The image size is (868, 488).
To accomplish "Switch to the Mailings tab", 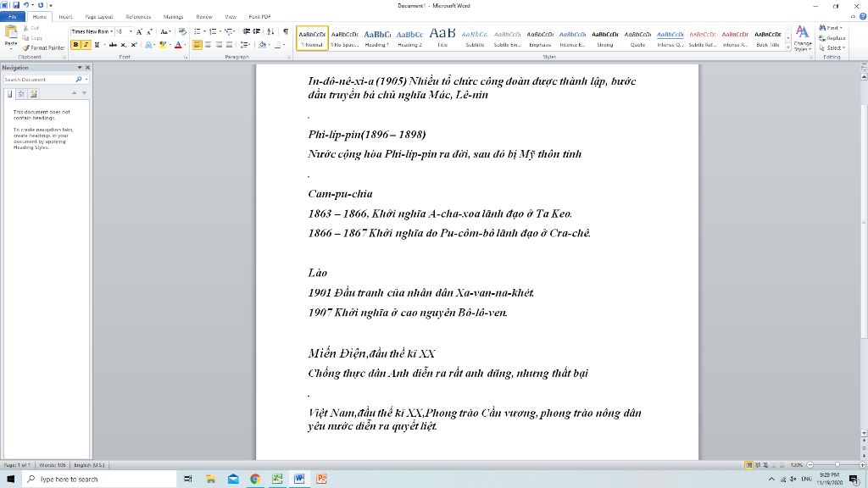I will 173,17.
